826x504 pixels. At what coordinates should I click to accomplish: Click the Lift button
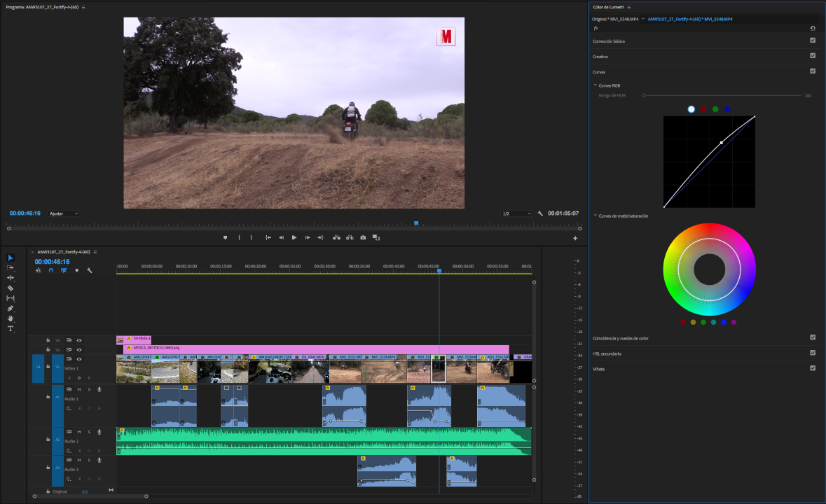[x=336, y=238]
